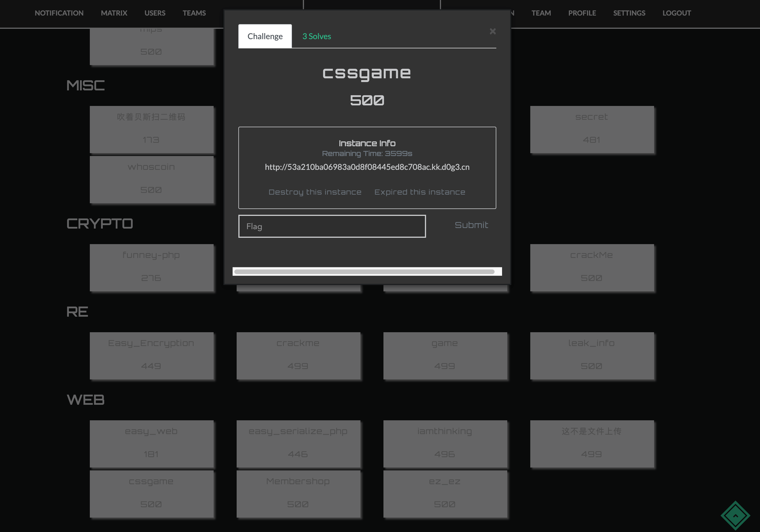
Task: Close the cssgame challenge modal
Action: [x=493, y=31]
